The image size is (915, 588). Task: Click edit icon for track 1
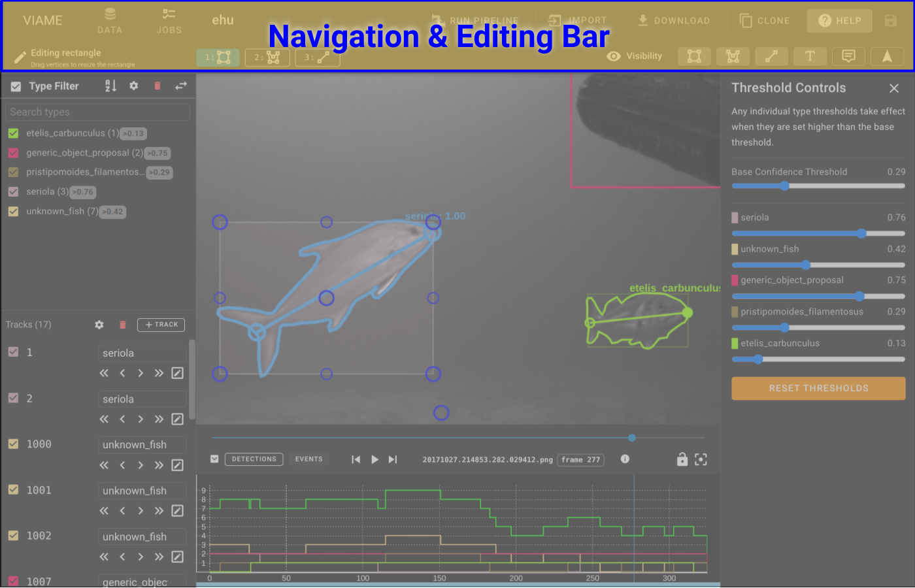[177, 373]
